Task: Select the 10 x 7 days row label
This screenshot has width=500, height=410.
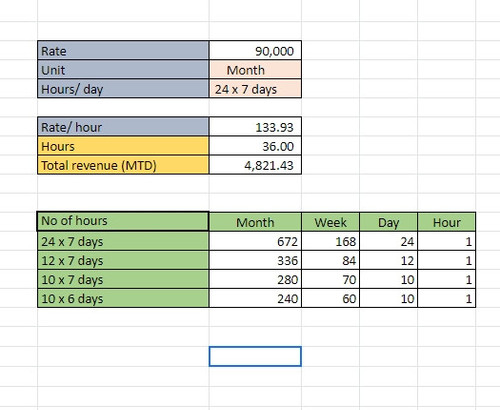Action: [x=123, y=279]
